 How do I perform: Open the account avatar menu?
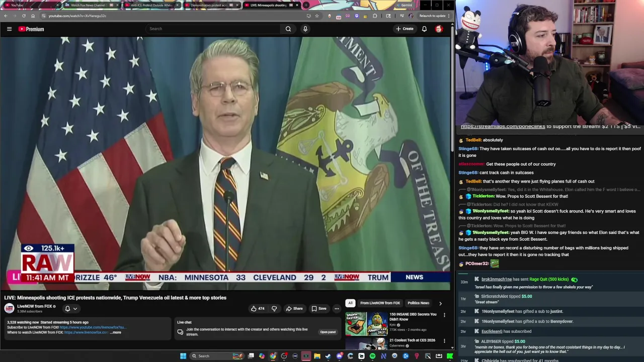(439, 29)
